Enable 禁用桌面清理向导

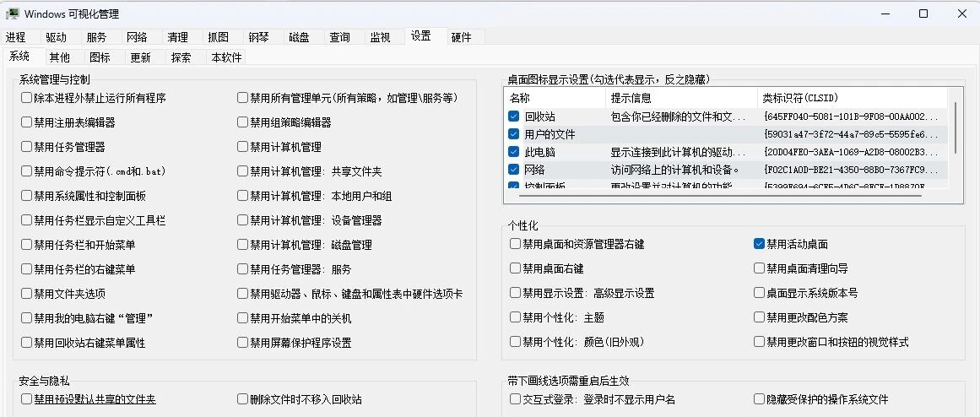(760, 268)
